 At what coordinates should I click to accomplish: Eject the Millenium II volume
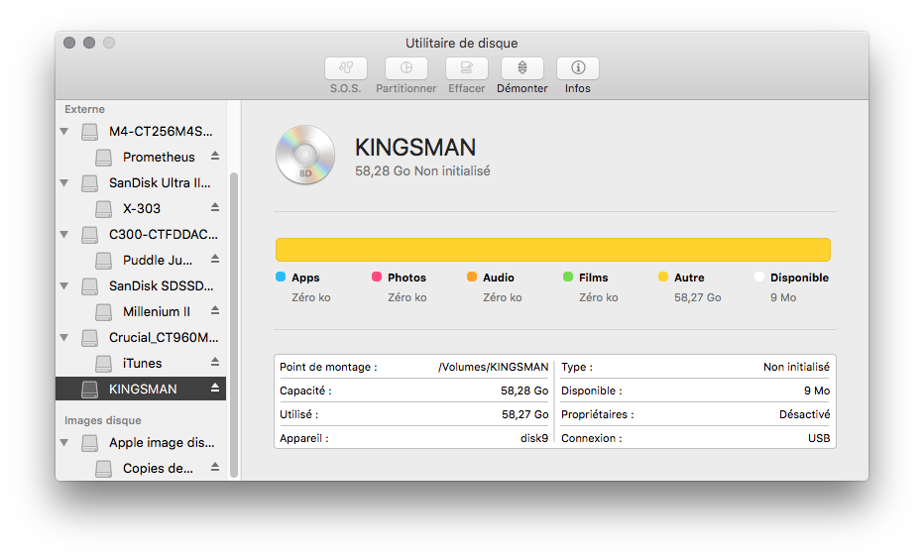click(215, 310)
